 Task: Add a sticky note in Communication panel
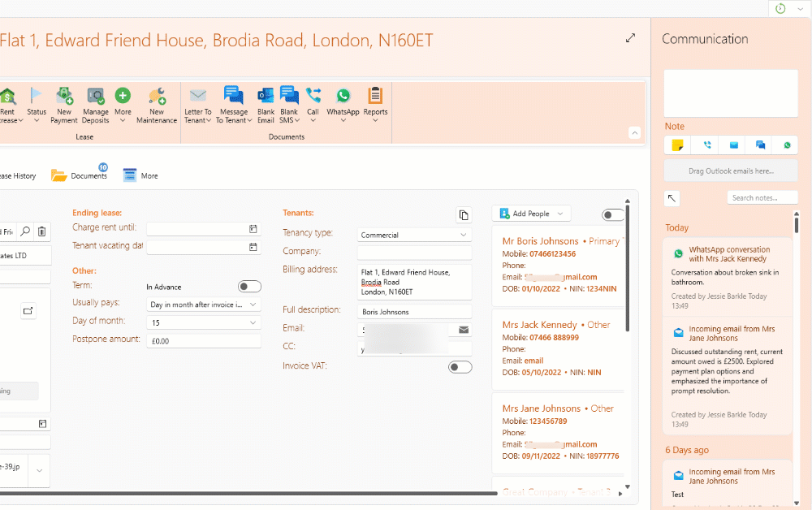677,145
